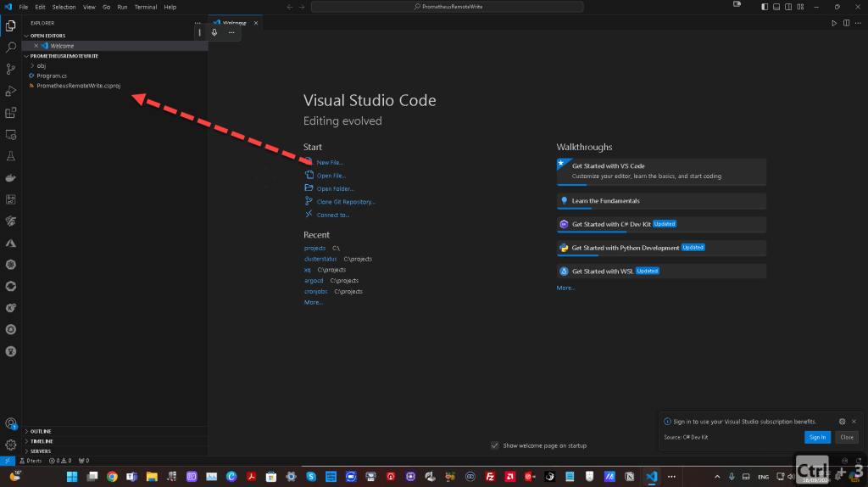The width and height of the screenshot is (868, 487).
Task: Open Source Control view
Action: [x=10, y=69]
